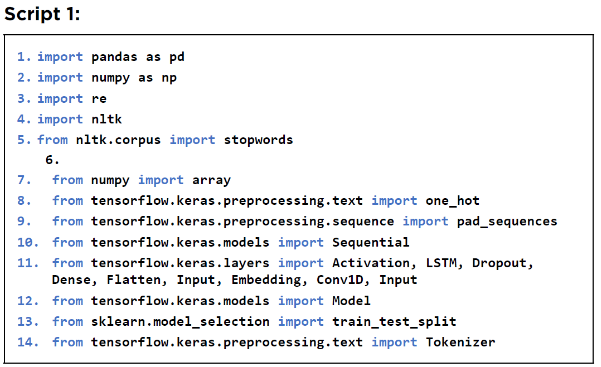Click 'sklearn.model_selection' on line 13
This screenshot has height=367, width=601.
pos(180,321)
